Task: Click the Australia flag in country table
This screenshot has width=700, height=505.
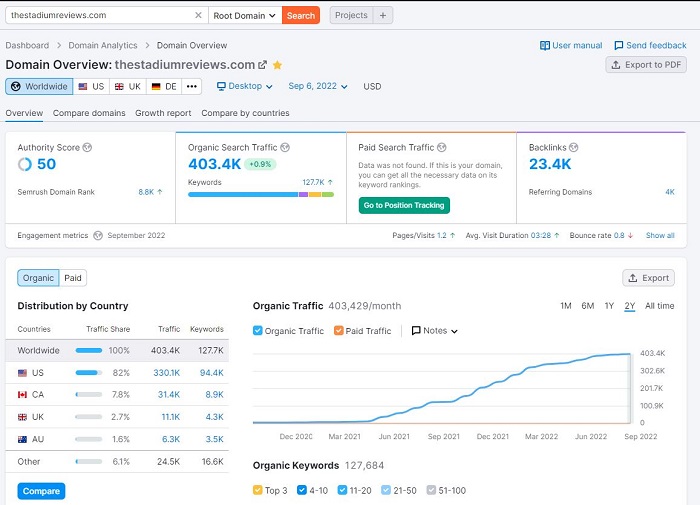Action: pyautogui.click(x=22, y=439)
